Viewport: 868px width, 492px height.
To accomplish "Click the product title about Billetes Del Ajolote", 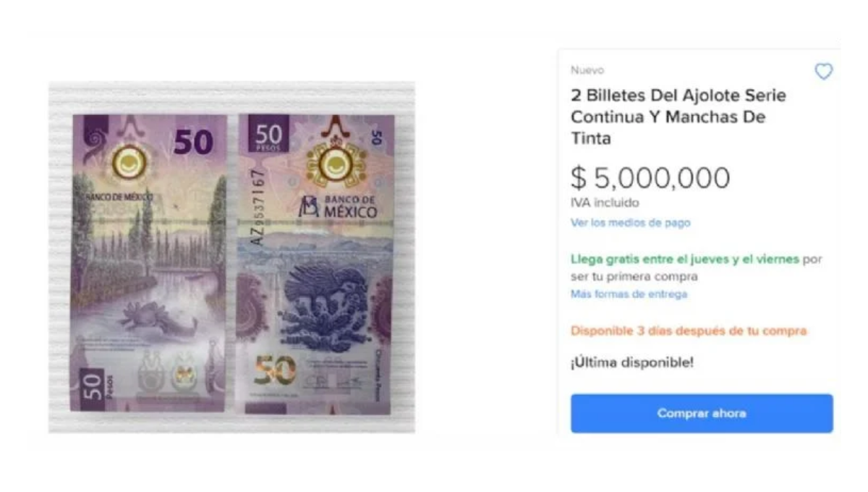I will (678, 116).
